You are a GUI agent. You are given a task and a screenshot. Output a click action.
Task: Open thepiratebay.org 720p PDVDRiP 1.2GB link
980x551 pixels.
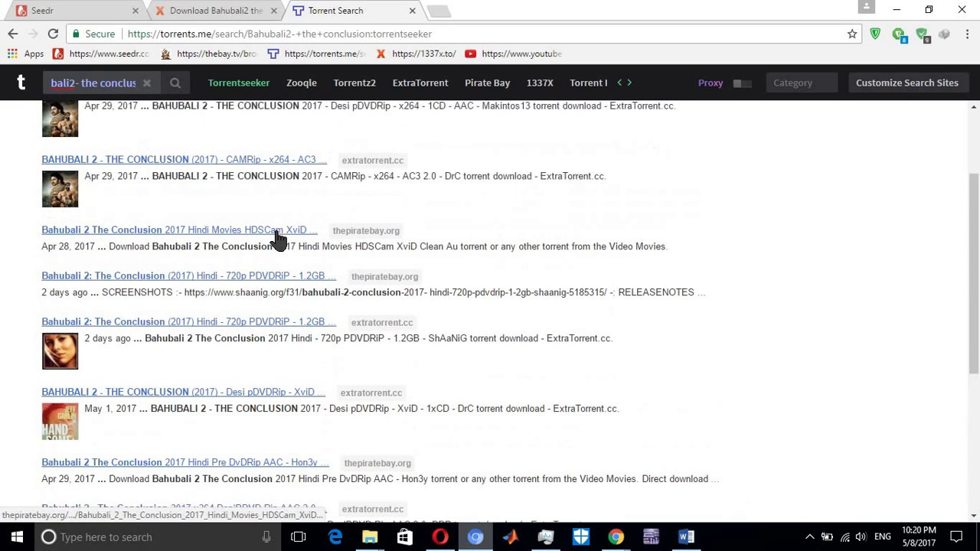pyautogui.click(x=188, y=276)
